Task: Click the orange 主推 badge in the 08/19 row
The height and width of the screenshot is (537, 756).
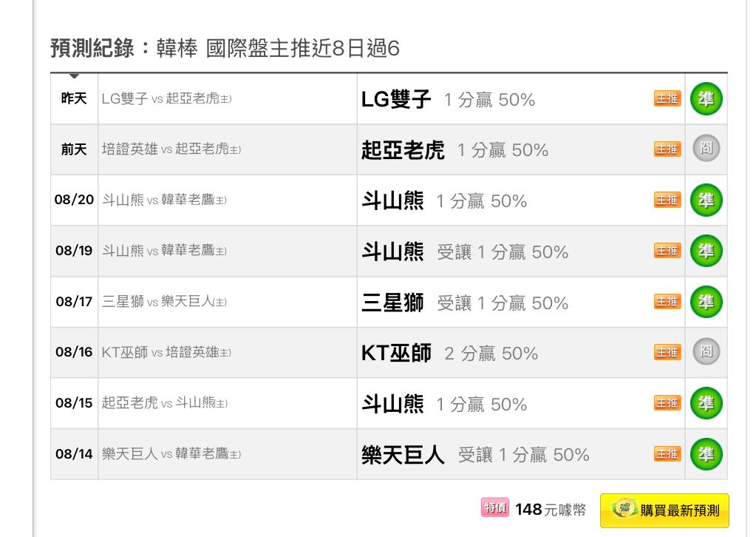Action: 667,251
